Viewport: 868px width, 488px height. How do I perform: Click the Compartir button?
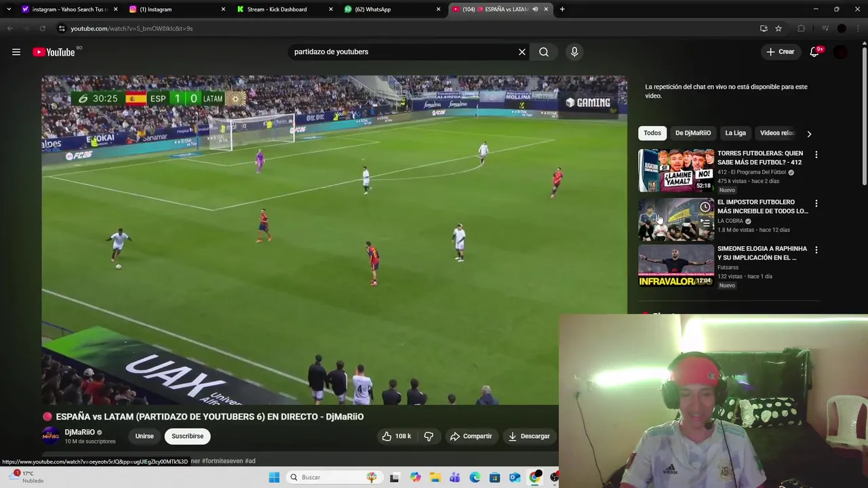click(471, 436)
